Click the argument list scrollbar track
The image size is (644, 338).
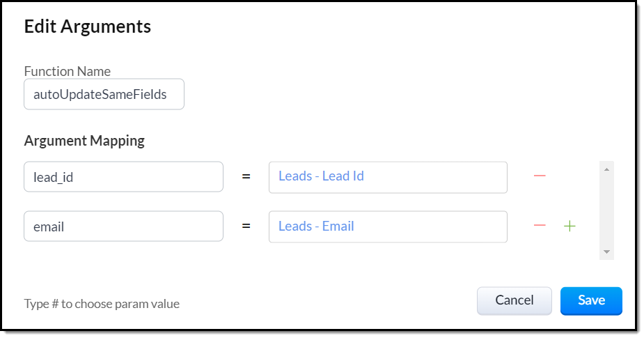coord(606,209)
